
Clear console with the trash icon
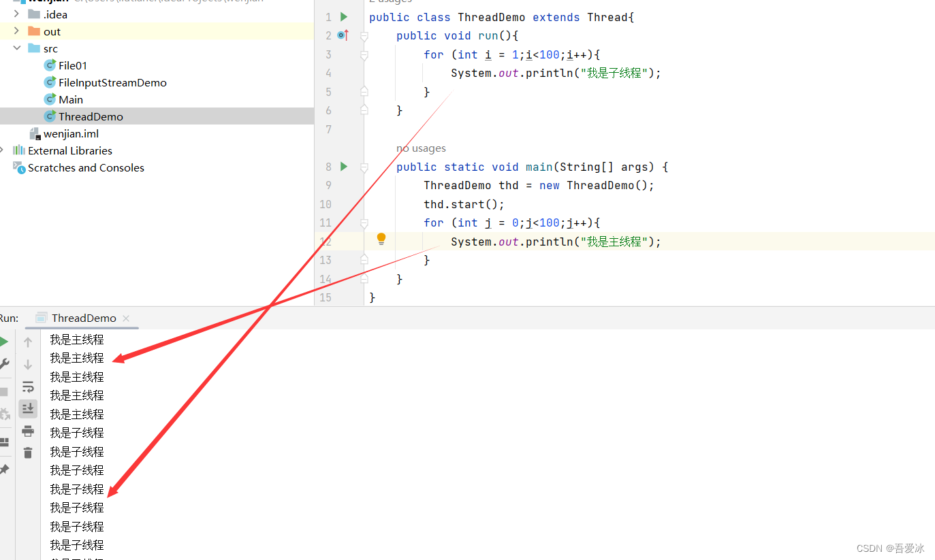point(28,452)
